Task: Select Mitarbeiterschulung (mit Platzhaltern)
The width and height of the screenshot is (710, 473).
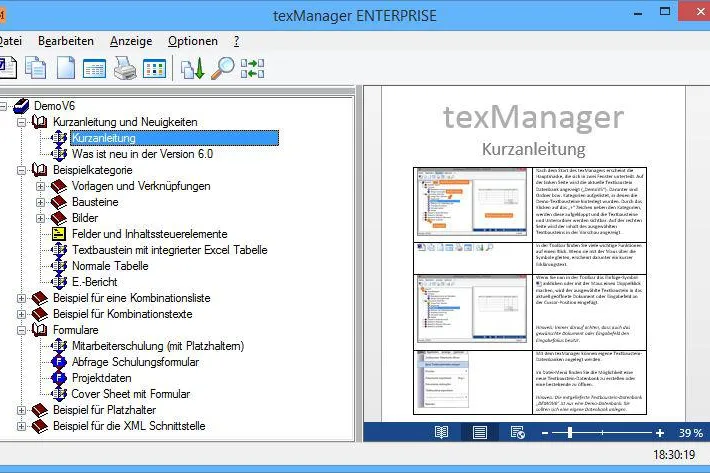Action: point(158,346)
